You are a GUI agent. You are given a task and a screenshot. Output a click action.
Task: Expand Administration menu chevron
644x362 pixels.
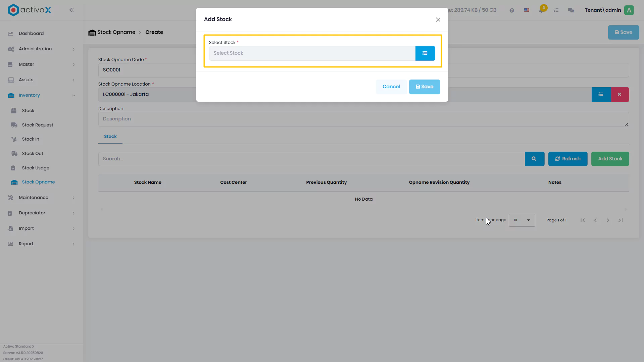(x=73, y=49)
